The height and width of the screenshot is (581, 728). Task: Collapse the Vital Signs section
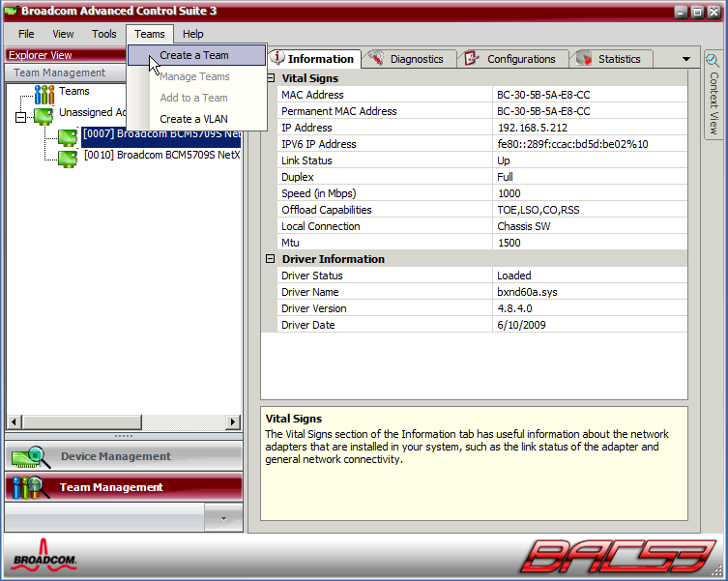[271, 78]
